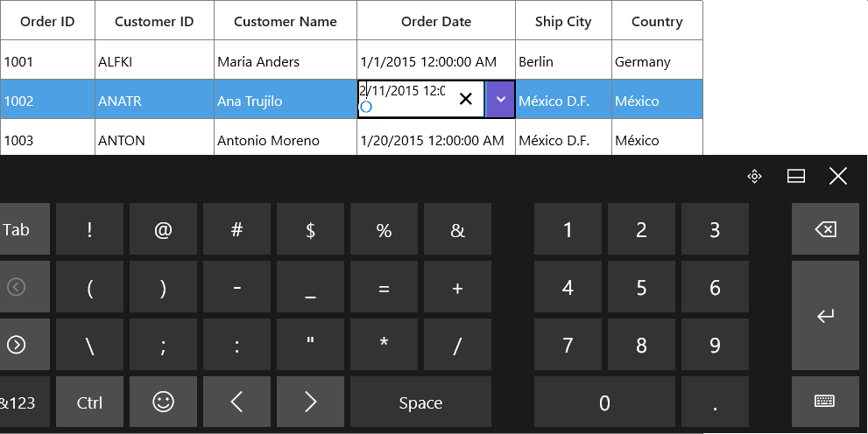Tap number key 2 on the numpad
Viewport: 868px width, 434px height.
(642, 229)
